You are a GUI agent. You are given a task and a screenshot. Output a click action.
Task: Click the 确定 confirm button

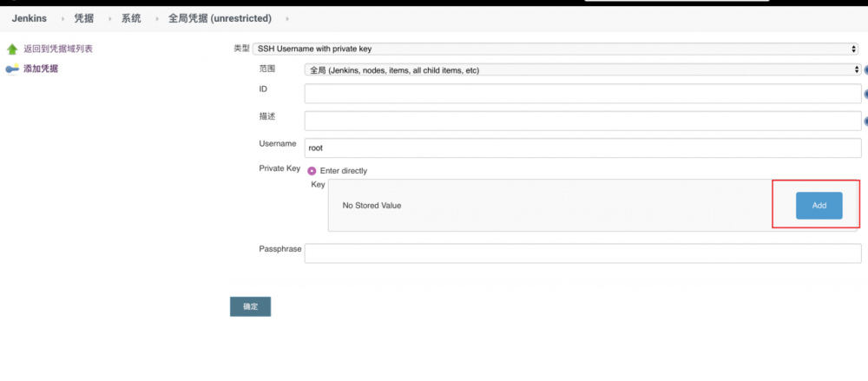coord(250,306)
